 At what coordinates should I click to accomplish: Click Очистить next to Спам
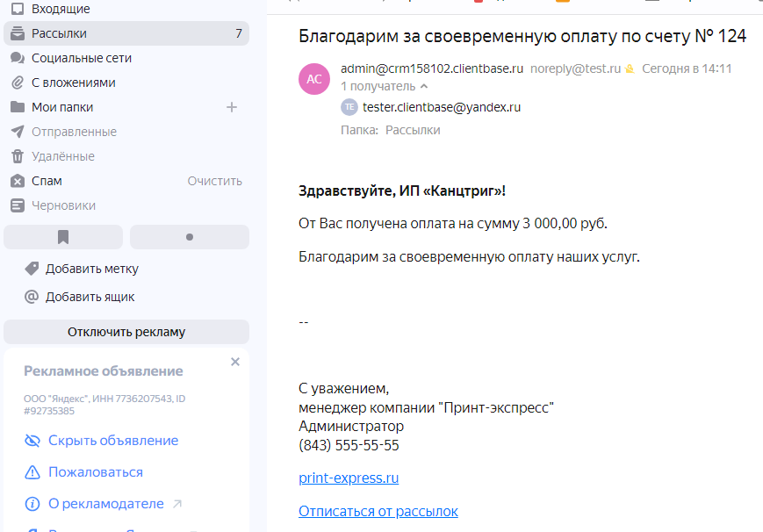pyautogui.click(x=214, y=181)
